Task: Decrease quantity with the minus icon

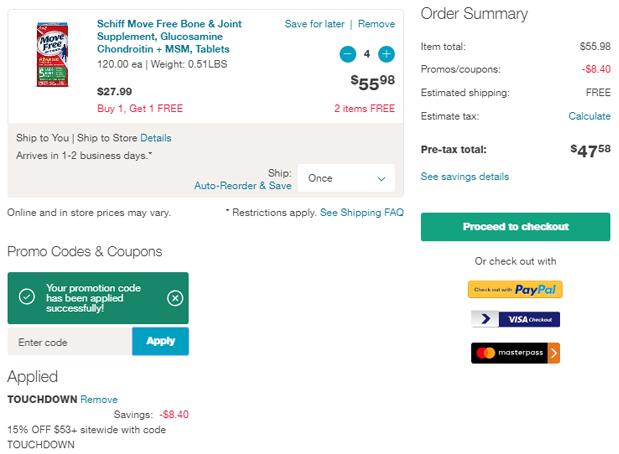Action: [x=348, y=54]
